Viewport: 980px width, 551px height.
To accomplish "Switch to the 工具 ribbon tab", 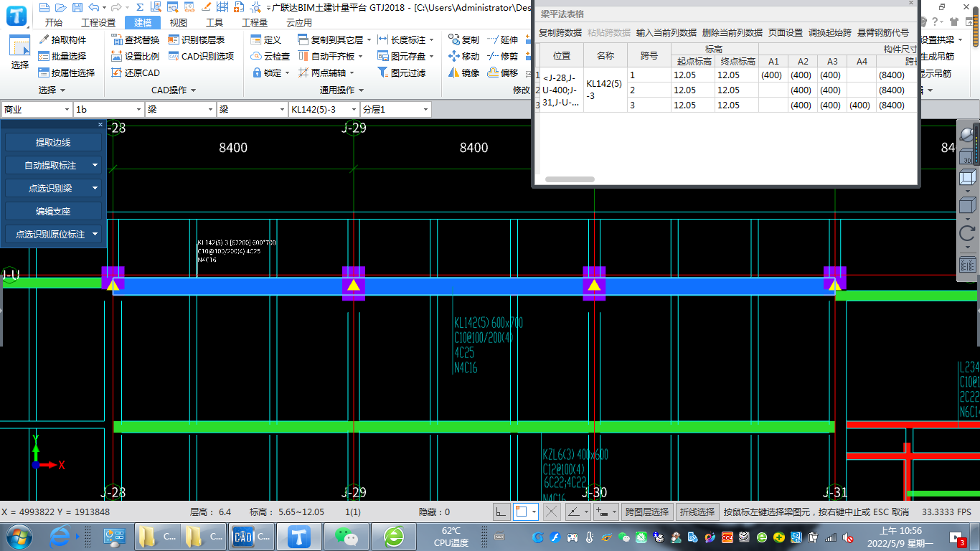I will (215, 22).
